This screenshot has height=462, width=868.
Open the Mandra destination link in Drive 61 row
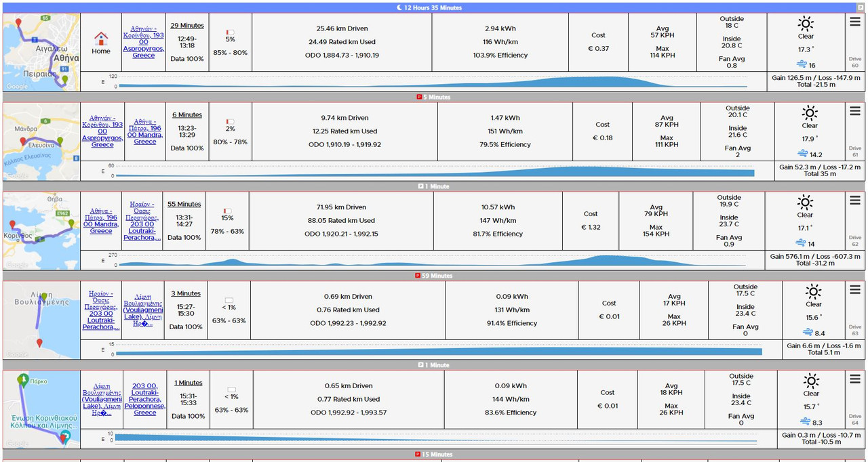(x=145, y=131)
